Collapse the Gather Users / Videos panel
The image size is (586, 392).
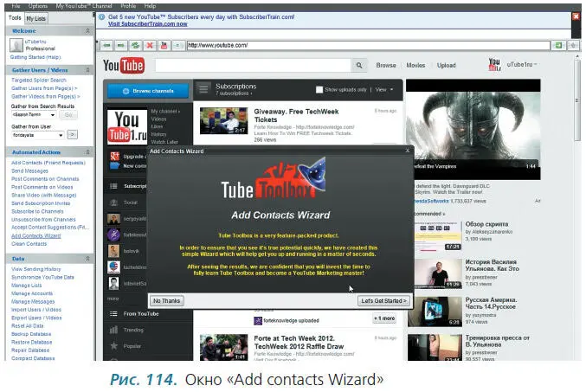tap(87, 70)
